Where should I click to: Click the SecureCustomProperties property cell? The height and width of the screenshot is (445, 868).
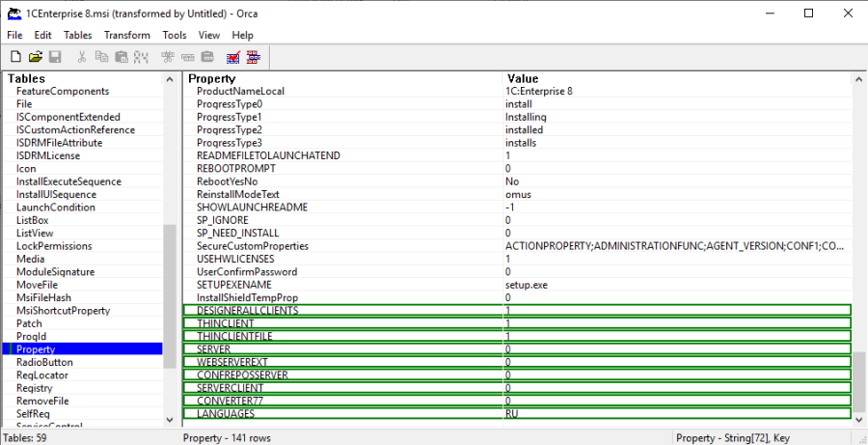pos(253,246)
